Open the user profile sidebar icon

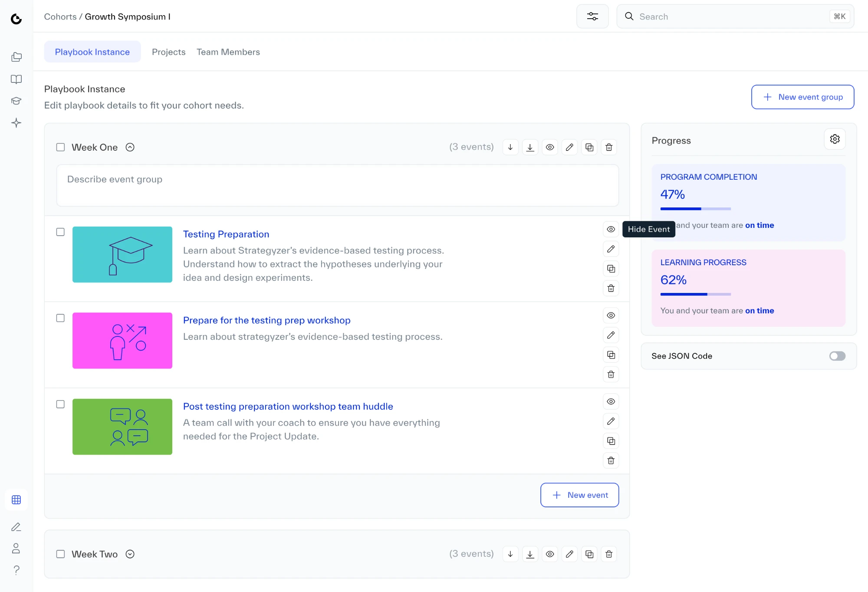tap(16, 549)
